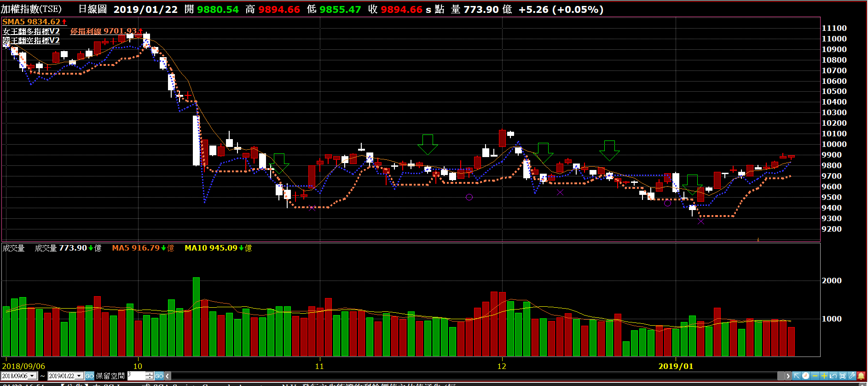Open the start date 2018/09/06 dropdown
Viewport: 868px width, 386px height.
click(x=32, y=376)
